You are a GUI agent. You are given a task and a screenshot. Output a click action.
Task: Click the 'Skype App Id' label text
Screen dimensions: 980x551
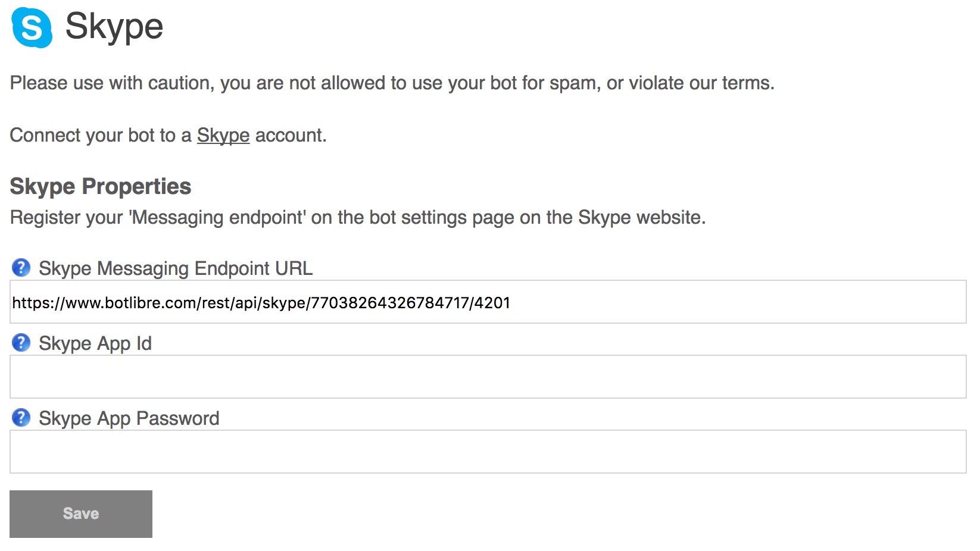point(95,343)
